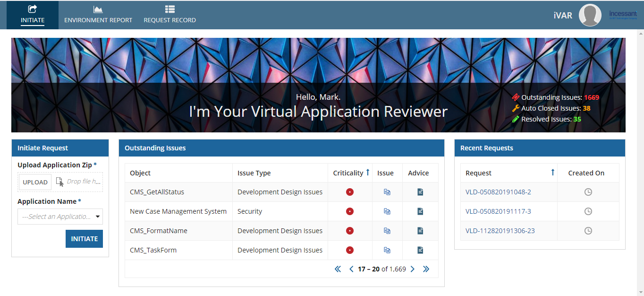This screenshot has height=296, width=644.
Task: Open issue icon for CMS_GetAllStatus
Action: click(x=387, y=192)
